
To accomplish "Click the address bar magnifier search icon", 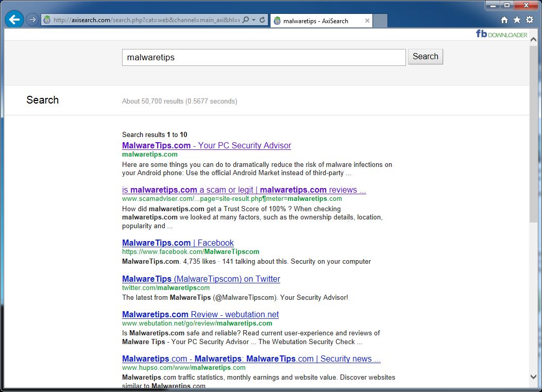I will coord(246,20).
